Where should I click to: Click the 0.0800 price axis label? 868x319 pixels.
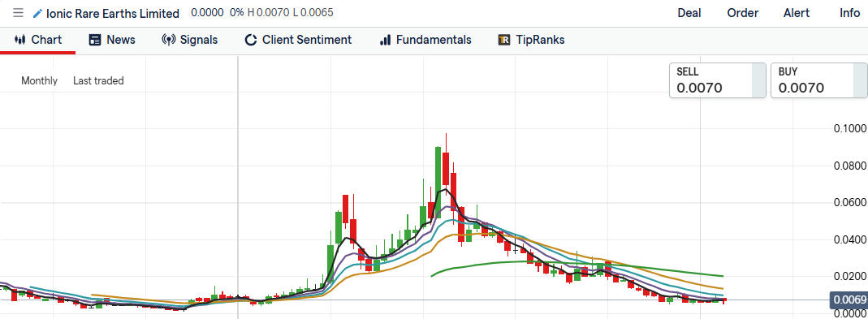(x=850, y=166)
